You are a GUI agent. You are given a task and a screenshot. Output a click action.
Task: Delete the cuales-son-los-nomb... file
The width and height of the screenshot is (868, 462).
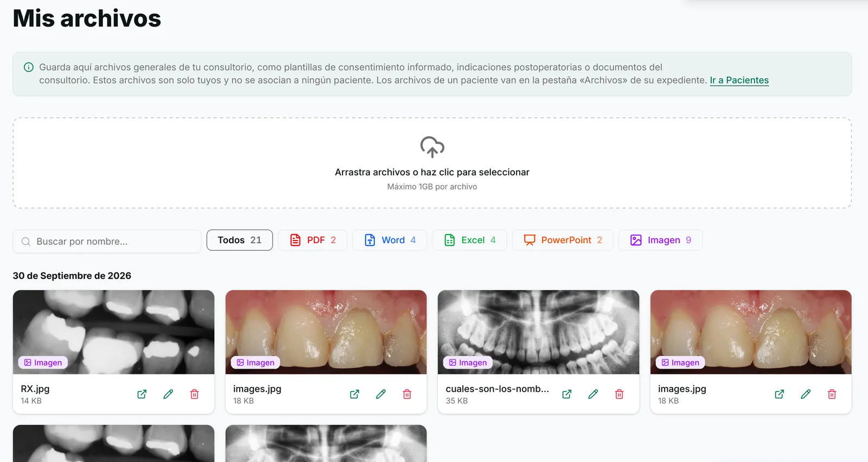pyautogui.click(x=619, y=394)
